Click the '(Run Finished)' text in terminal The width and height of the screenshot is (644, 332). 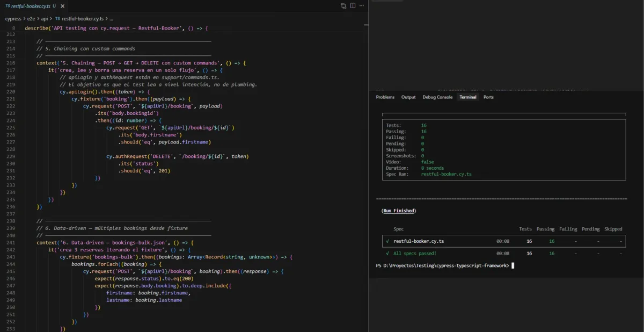point(398,211)
